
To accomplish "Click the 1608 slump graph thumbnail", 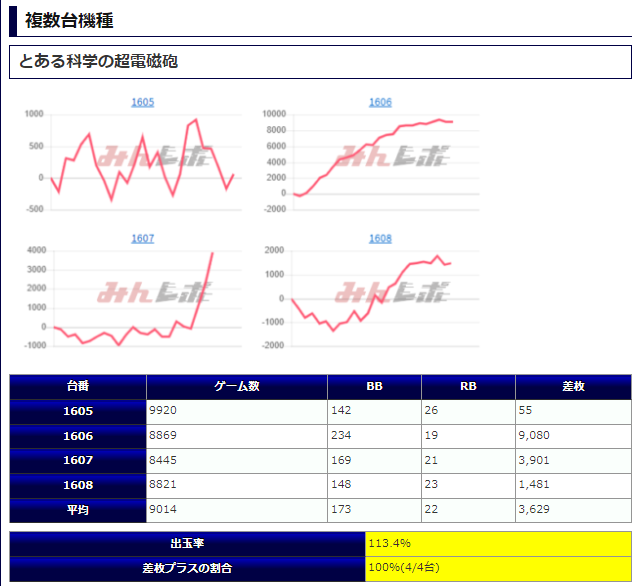I will pyautogui.click(x=371, y=298).
